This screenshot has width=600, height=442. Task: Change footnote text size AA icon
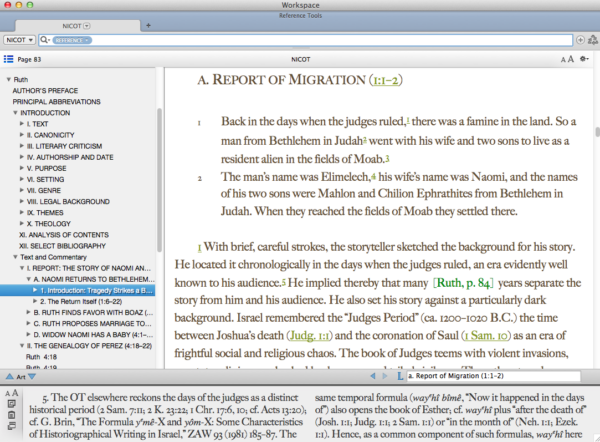point(11,393)
